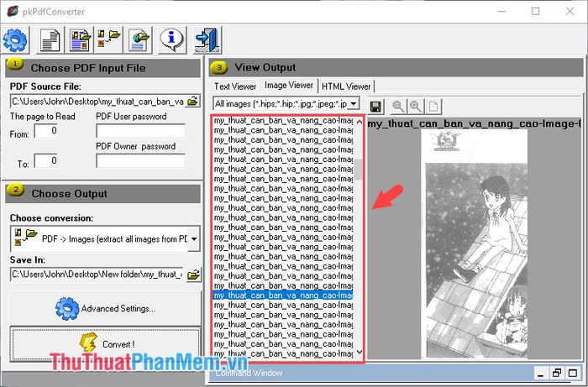Click the pkPdfConverter title bar app icon

coord(13,11)
